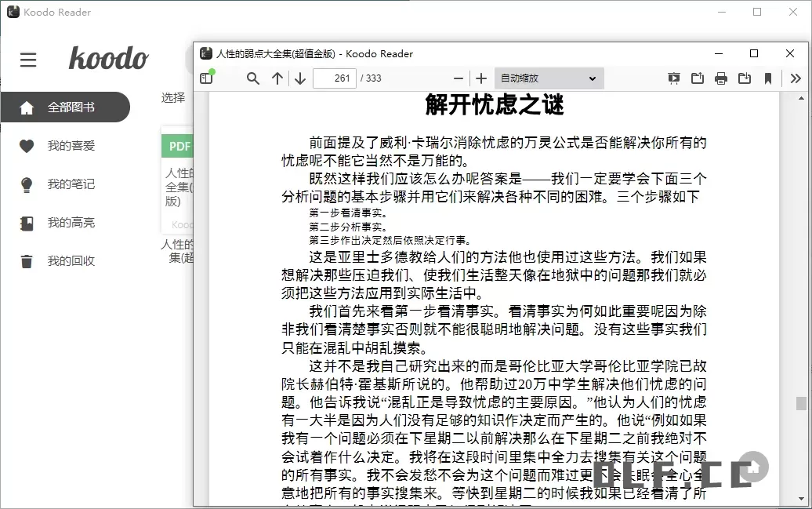The image size is (812, 509).
Task: Go to 我的笔记 notes section
Action: [70, 184]
